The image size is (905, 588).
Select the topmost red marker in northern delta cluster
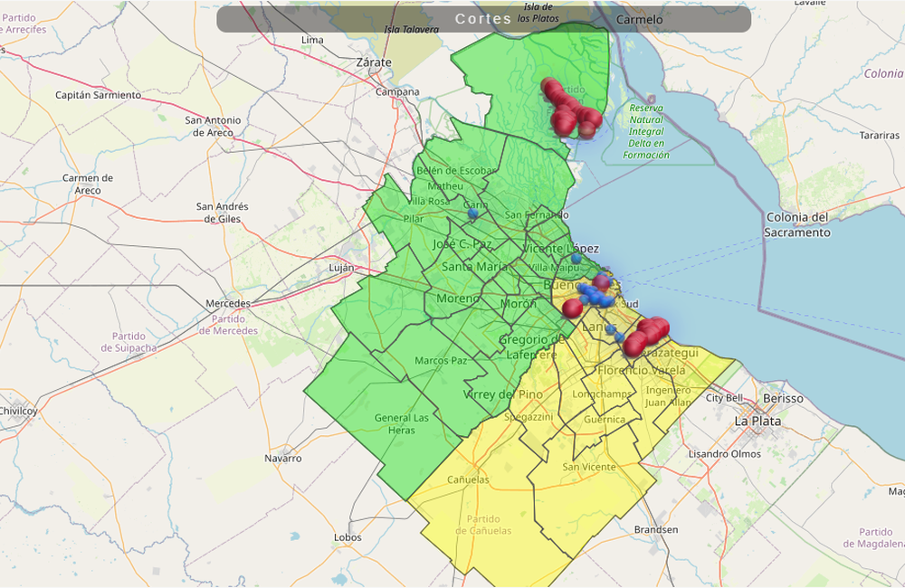point(548,86)
